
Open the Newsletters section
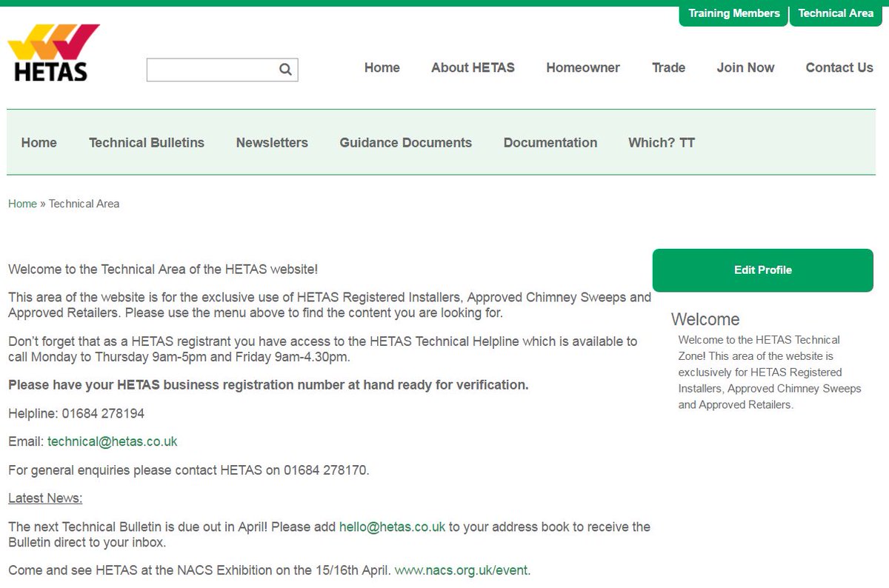(272, 143)
